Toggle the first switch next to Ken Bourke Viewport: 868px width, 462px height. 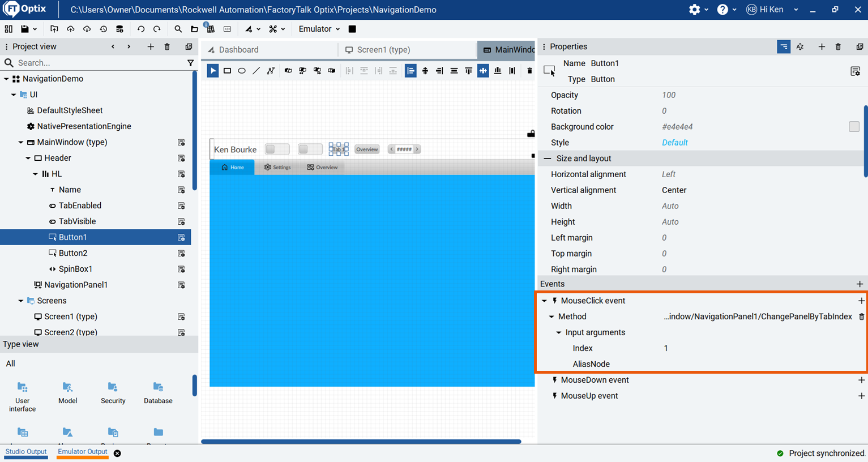click(x=277, y=149)
